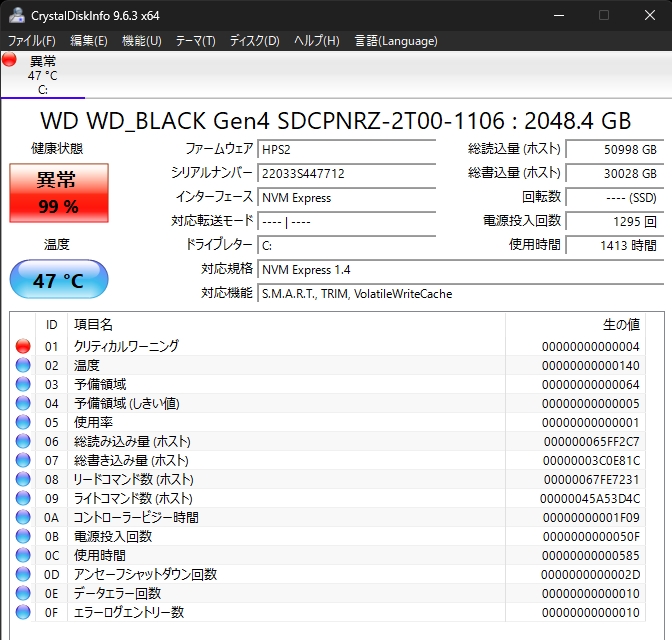Click raw value 0000000000050F

591,537
